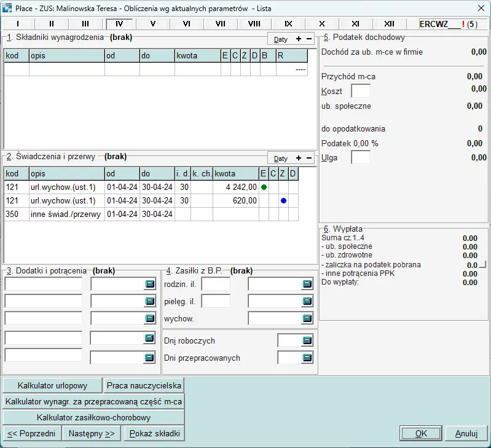Switch to month tab VII
Image resolution: width=491 pixels, height=448 pixels.
click(x=221, y=24)
